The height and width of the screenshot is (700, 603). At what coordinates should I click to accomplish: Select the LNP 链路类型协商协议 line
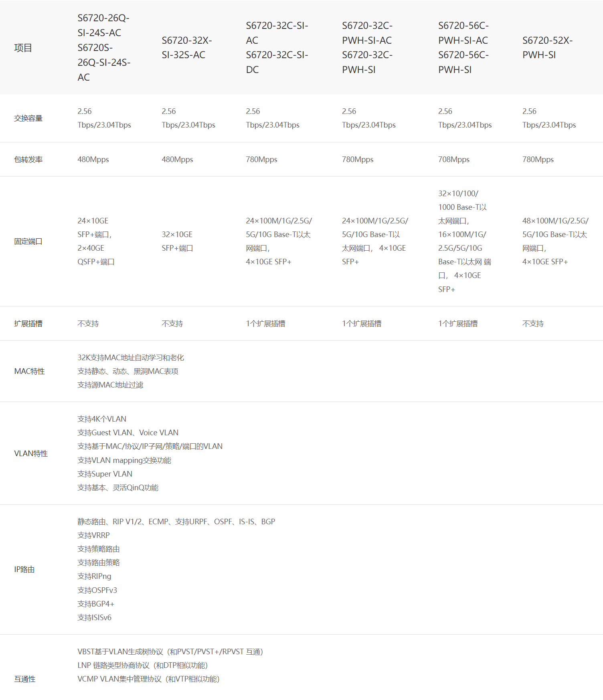pos(142,666)
